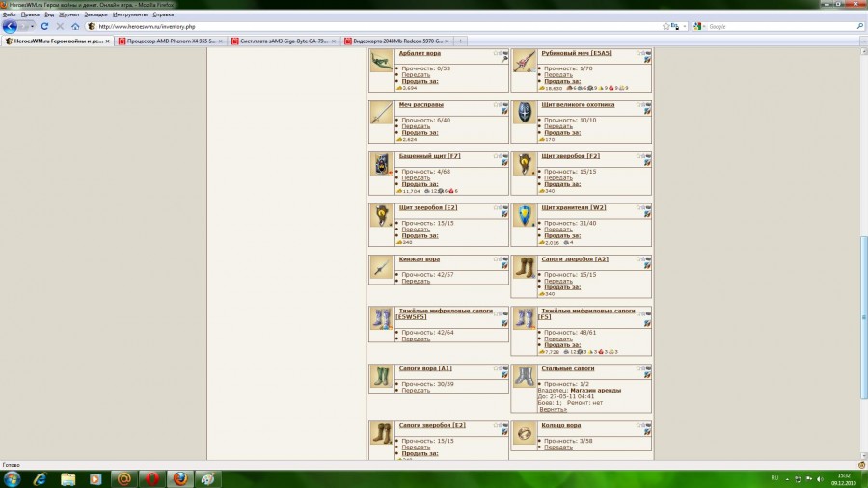This screenshot has height=488, width=868.
Task: Click Передать under Сапоги вора [A1]
Action: click(x=416, y=391)
